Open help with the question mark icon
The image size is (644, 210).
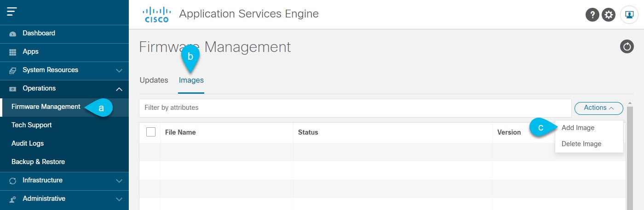(x=592, y=15)
